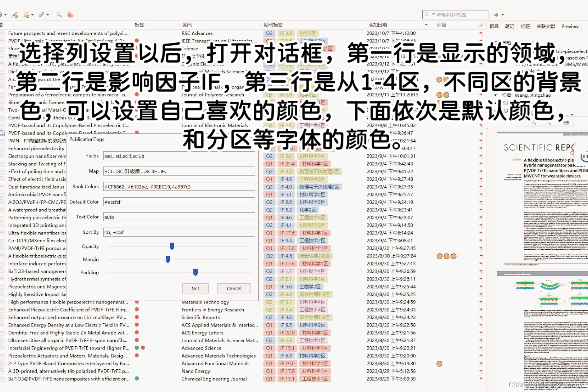
Task: Click the attachment paperclip column header
Action: pos(481,25)
